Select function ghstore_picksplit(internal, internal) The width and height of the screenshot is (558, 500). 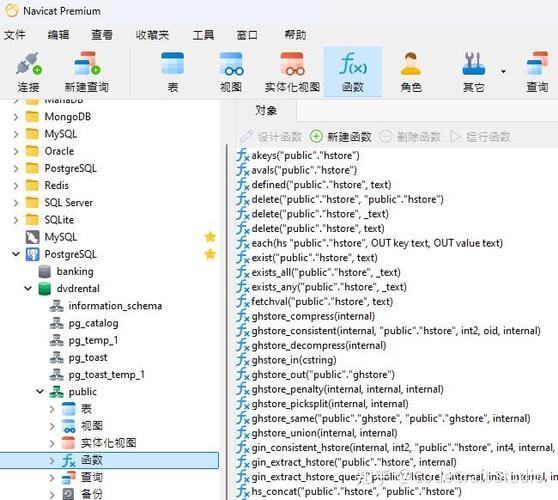pos(330,404)
